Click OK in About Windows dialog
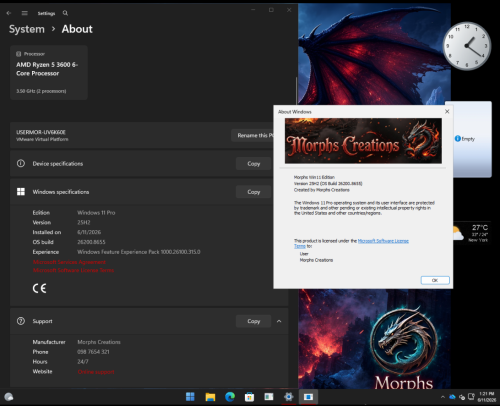Screen dimensions: 500x406 point(435,280)
